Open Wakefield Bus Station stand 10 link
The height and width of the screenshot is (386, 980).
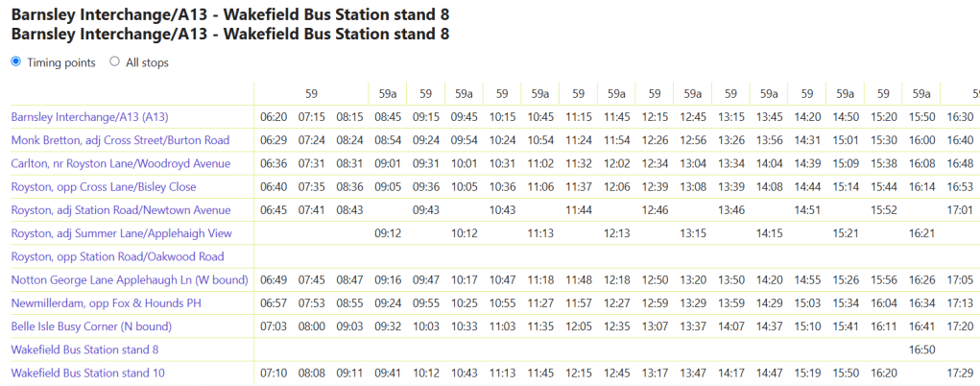point(87,373)
